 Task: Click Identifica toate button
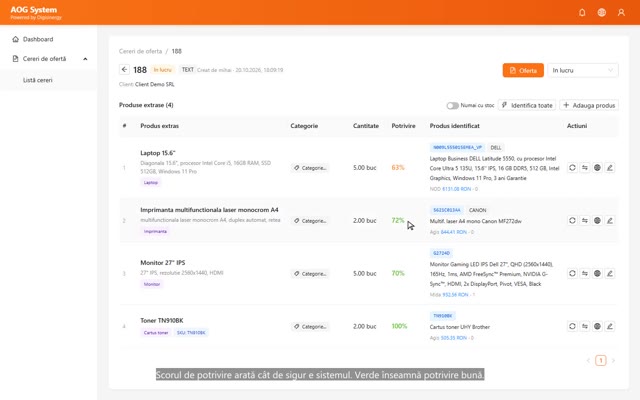click(527, 105)
